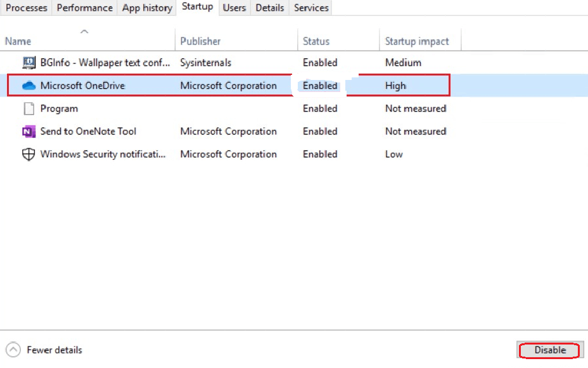Select the Startup tab
588x368 pixels.
(x=197, y=7)
